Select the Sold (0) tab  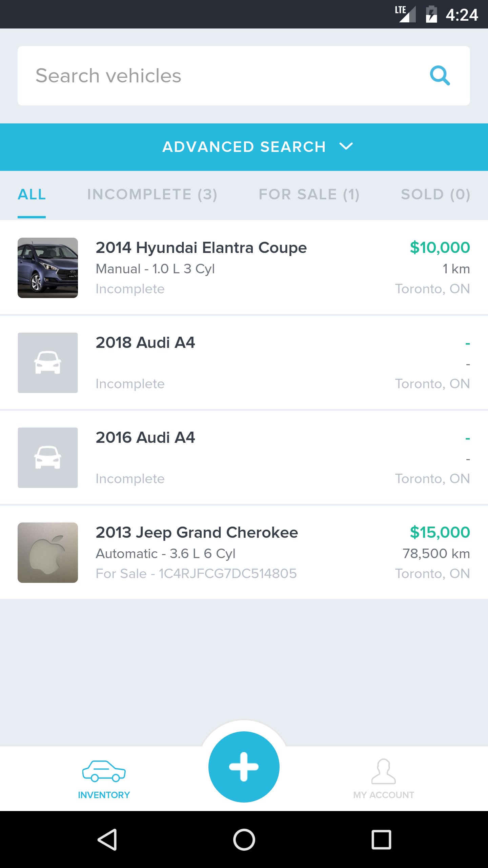[x=435, y=195]
